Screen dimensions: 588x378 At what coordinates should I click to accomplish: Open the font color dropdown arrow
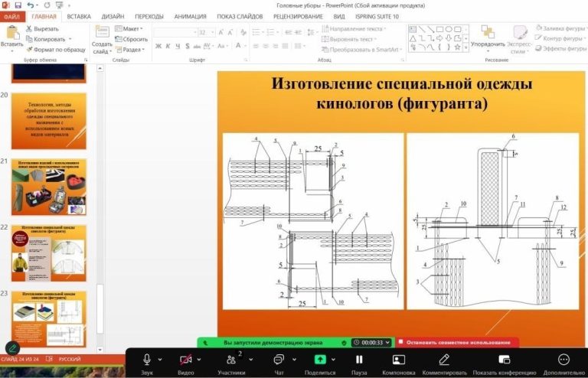tap(245, 46)
